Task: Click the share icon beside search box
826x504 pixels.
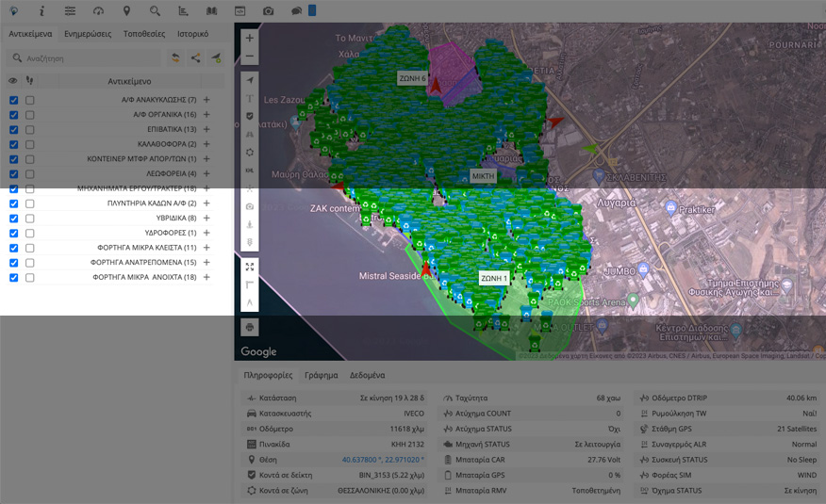Action: click(x=195, y=58)
